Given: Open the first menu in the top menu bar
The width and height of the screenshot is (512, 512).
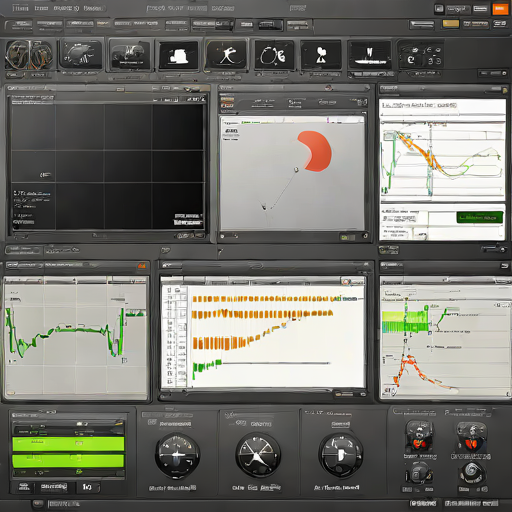Looking at the screenshot, I should pos(20,8).
